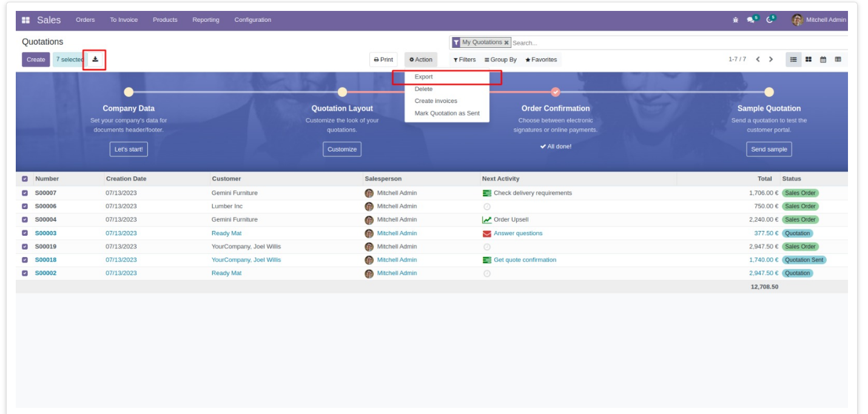Click the Create button
868x414 pixels.
pyautogui.click(x=36, y=59)
